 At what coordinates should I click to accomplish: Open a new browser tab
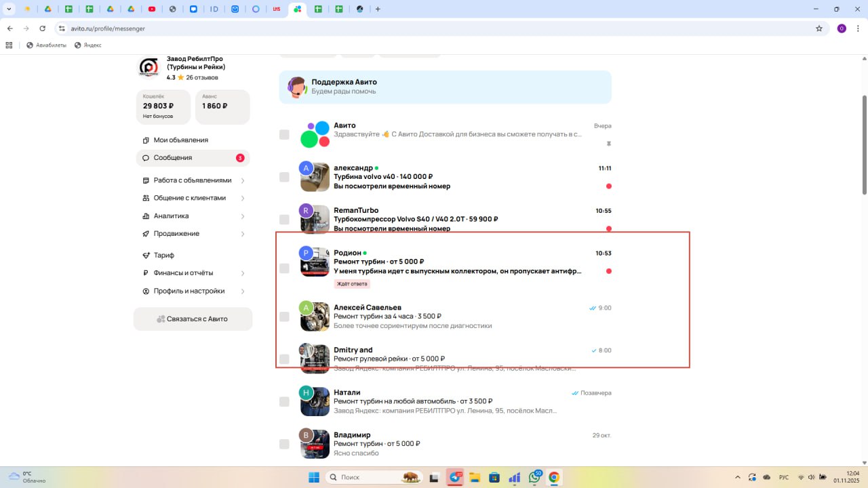(378, 9)
